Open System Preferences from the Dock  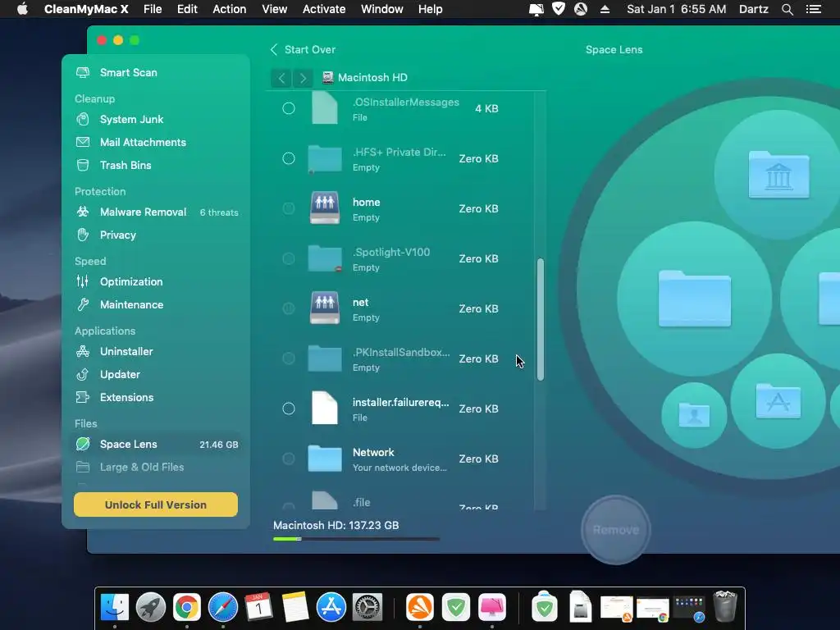[x=367, y=607]
